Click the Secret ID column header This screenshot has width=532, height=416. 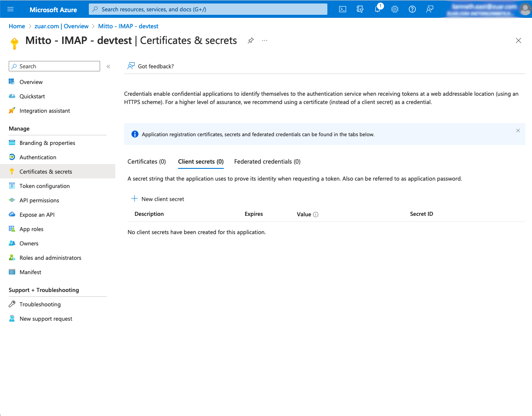[421, 214]
